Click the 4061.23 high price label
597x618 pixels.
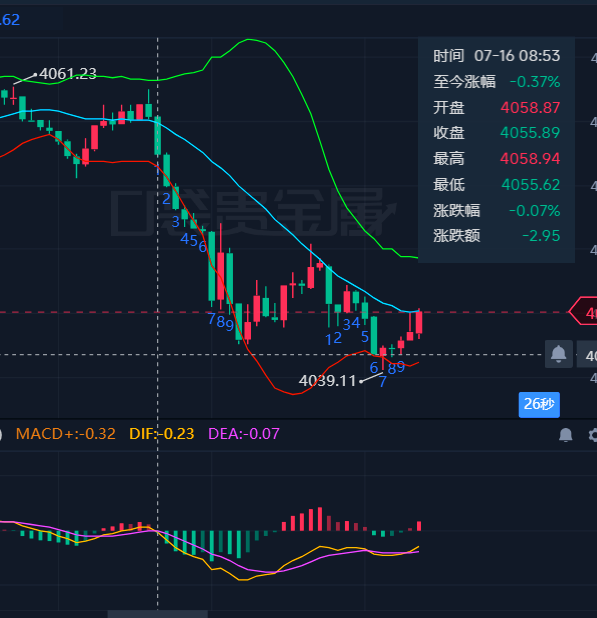click(x=68, y=74)
